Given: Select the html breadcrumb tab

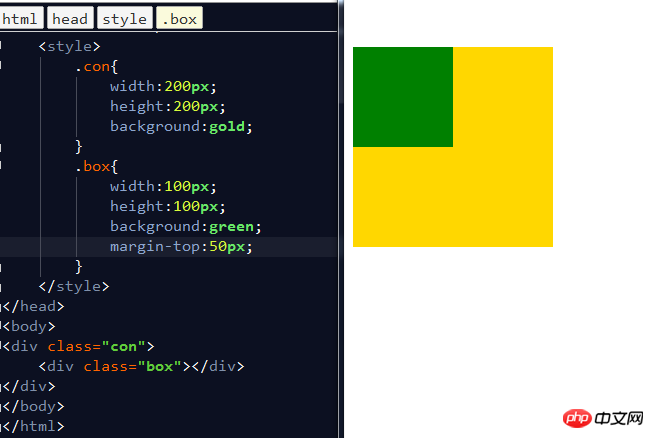Looking at the screenshot, I should tap(21, 18).
